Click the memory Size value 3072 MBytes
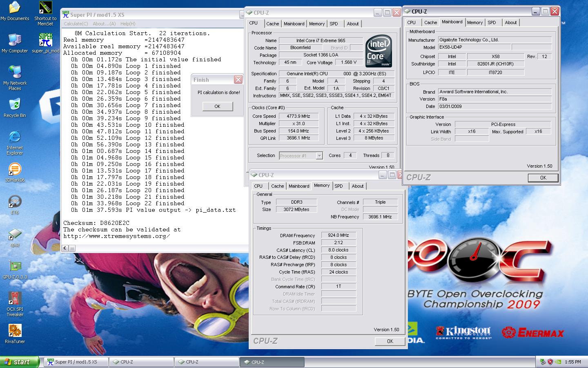This screenshot has height=368, width=588. (296, 209)
